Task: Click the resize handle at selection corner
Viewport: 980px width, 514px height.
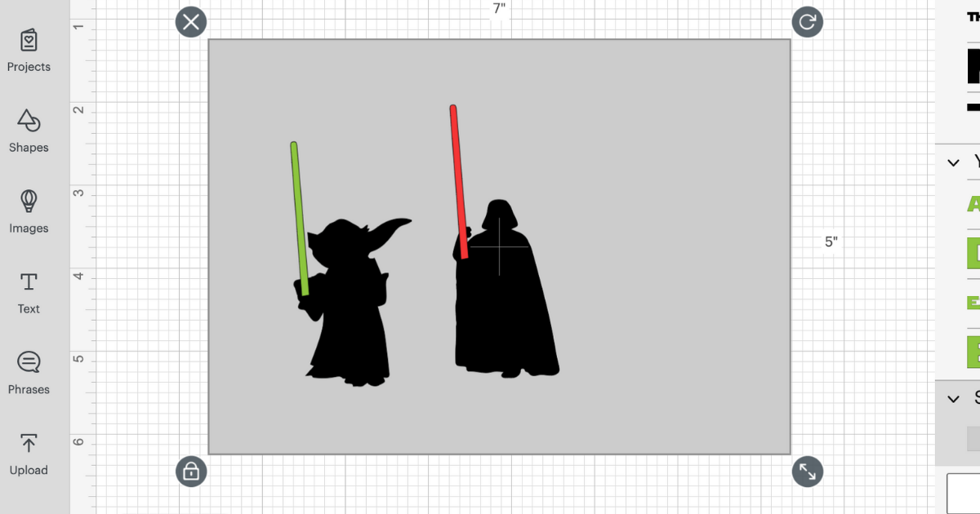Action: [x=808, y=471]
